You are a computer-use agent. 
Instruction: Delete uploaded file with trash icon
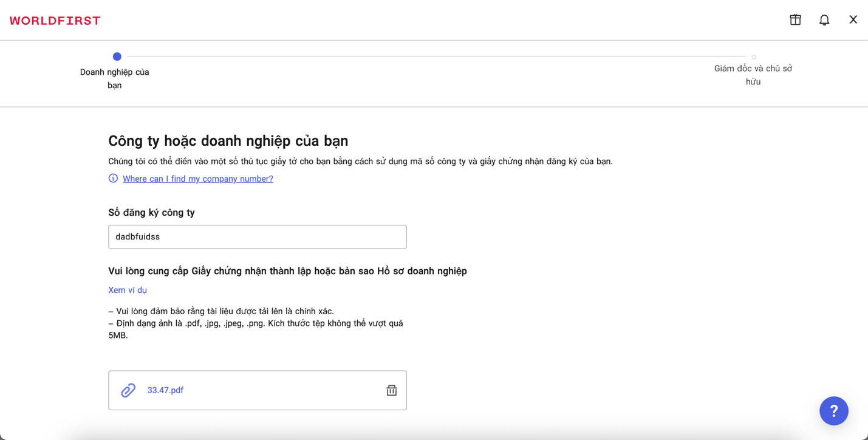pos(392,390)
